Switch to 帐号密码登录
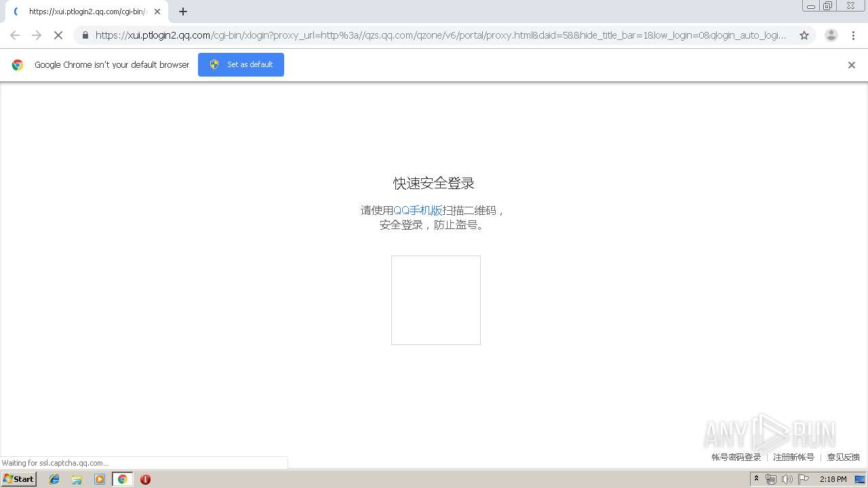 pos(736,457)
